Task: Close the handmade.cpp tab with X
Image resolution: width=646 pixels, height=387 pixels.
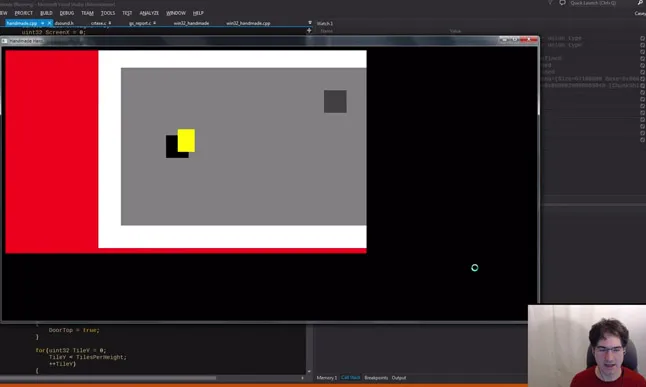Action: point(49,23)
